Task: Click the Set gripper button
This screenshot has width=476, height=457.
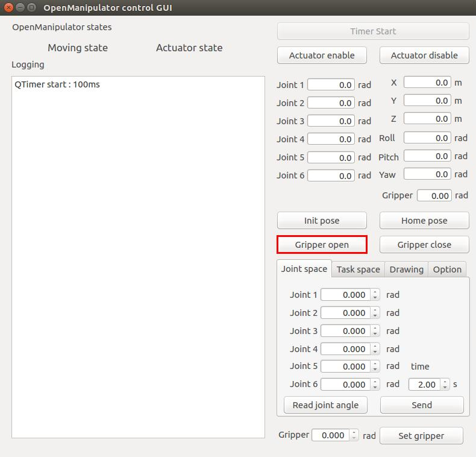Action: click(x=421, y=436)
